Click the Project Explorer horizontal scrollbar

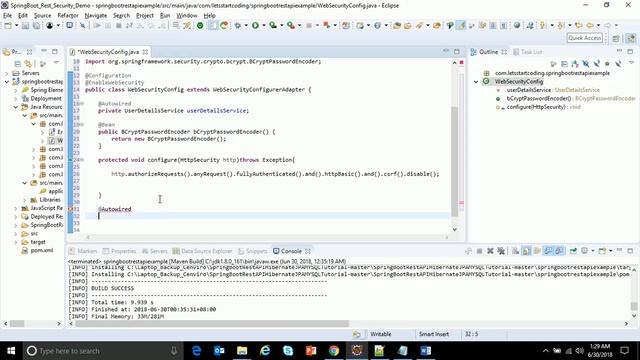17,324
